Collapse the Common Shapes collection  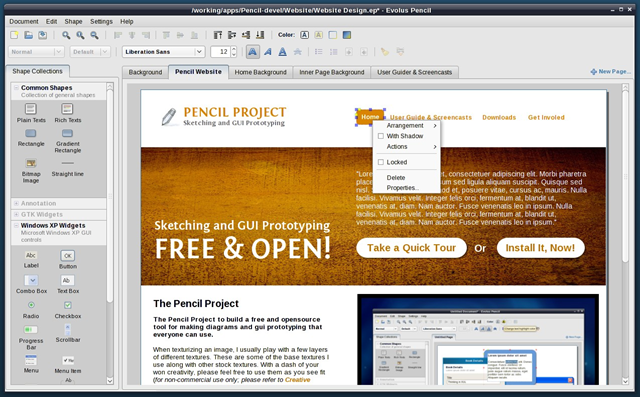(16, 87)
